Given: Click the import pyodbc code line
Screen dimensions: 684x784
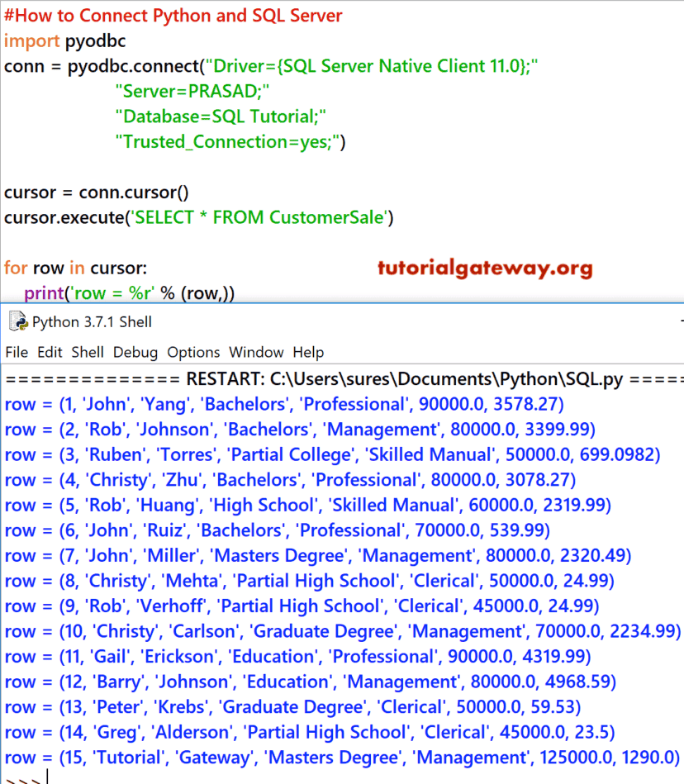Looking at the screenshot, I should (64, 40).
